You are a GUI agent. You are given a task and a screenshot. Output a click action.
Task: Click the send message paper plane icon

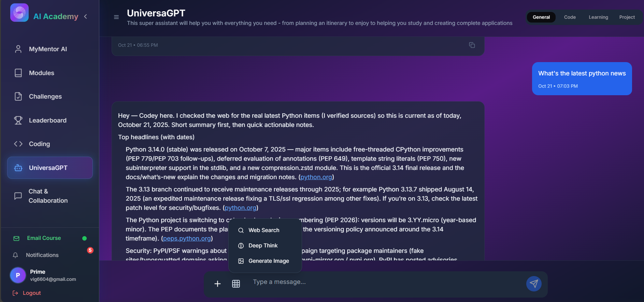click(x=534, y=284)
